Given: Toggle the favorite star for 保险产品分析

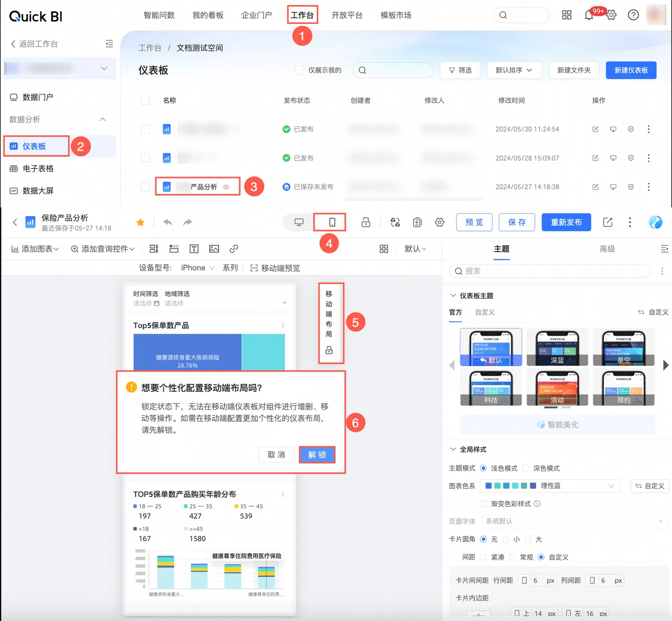Looking at the screenshot, I should (x=140, y=222).
